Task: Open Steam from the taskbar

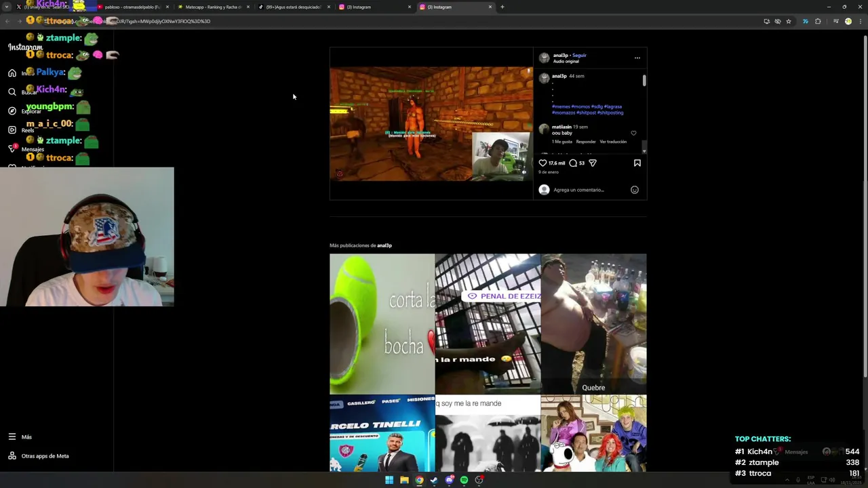Action: [434, 480]
